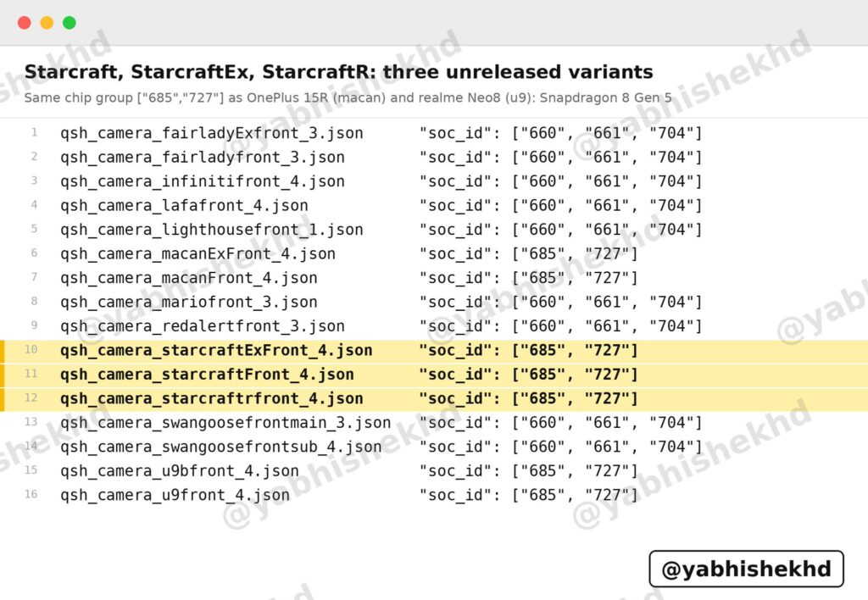Image resolution: width=868 pixels, height=600 pixels.
Task: Click the qsh_camera_infinitifront_4.json filename
Action: coord(203,181)
